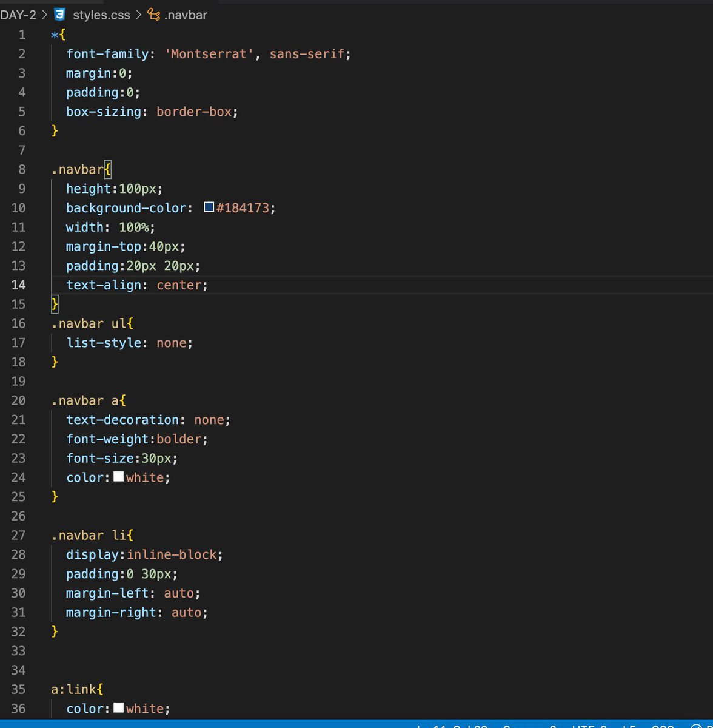The width and height of the screenshot is (713, 728).
Task: Click font-family property on line 2
Action: 106,54
